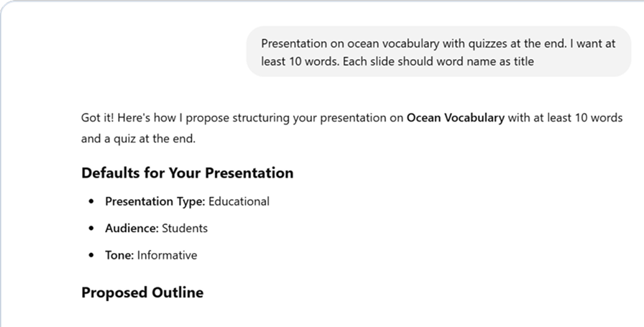Click the "Audience:" bold label
This screenshot has height=327, width=644.
[x=132, y=228]
